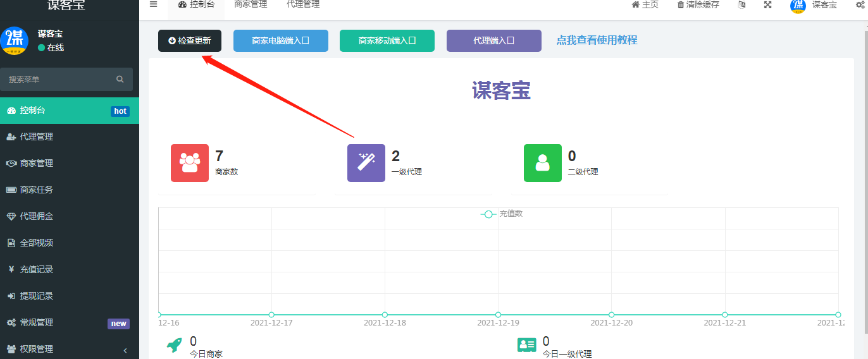
Task: Open 代理管理 in the sidebar
Action: (x=70, y=137)
